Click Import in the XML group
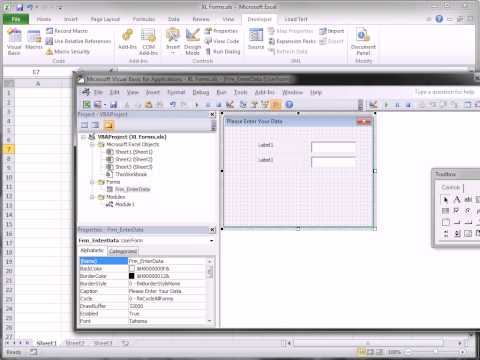480x360 pixels. [332, 31]
